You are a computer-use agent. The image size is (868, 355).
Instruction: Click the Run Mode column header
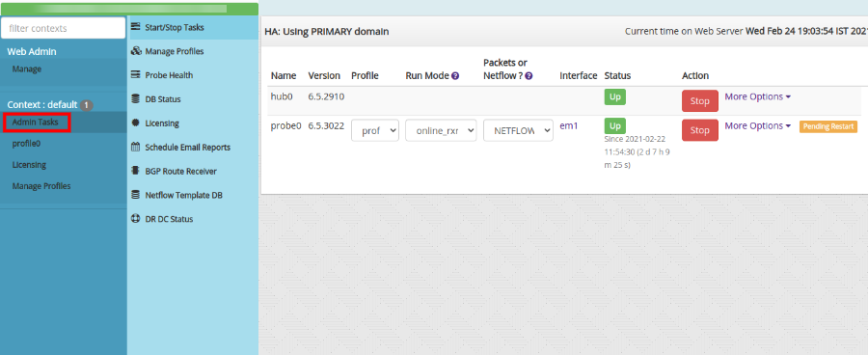point(427,76)
